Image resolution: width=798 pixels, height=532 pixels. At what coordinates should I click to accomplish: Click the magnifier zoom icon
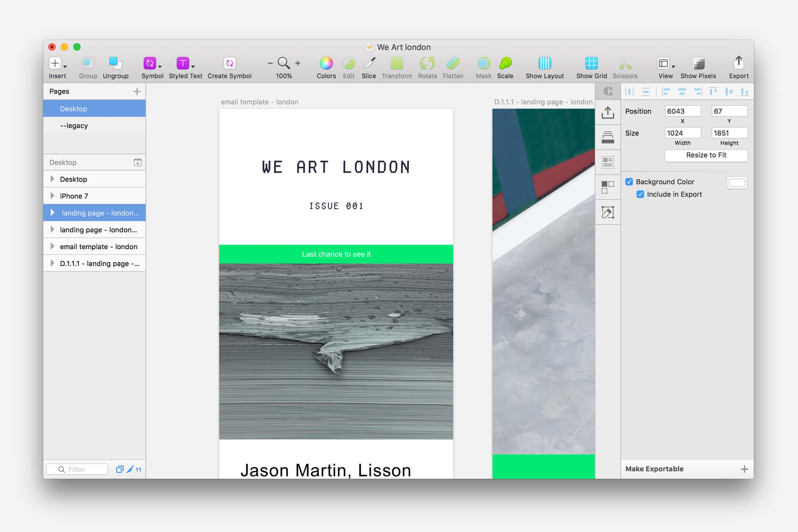point(284,63)
